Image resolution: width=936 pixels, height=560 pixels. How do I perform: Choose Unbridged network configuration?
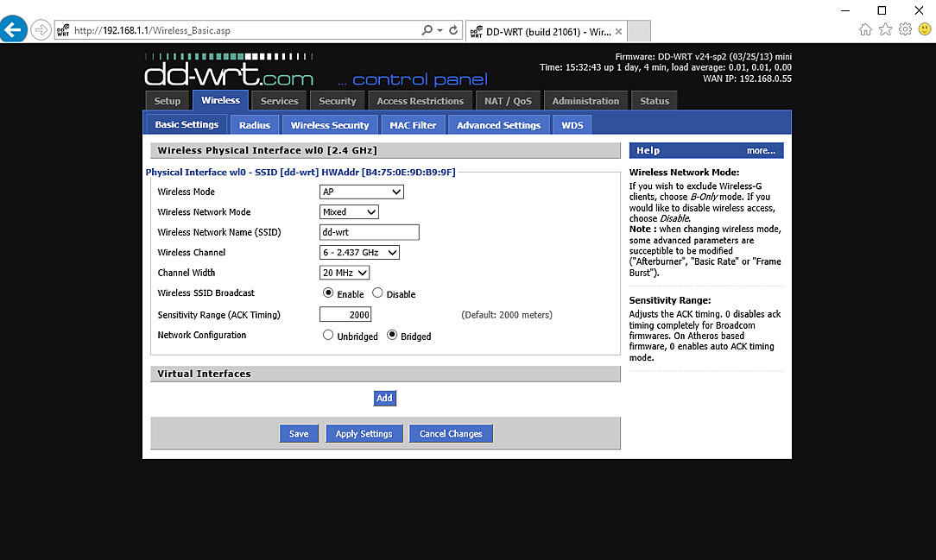[x=328, y=335]
